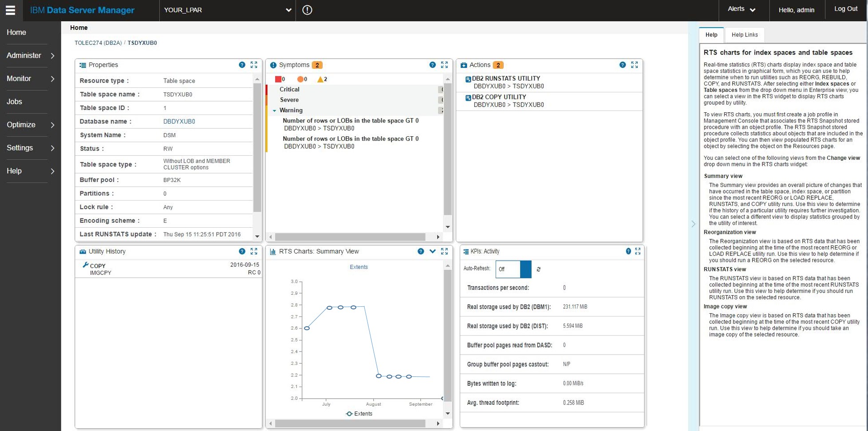Go to Home in sidebar

click(16, 32)
